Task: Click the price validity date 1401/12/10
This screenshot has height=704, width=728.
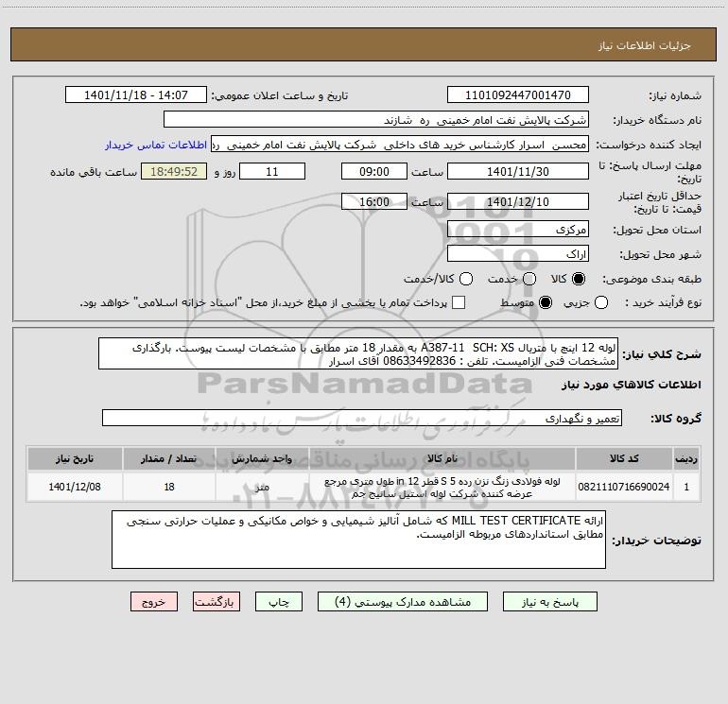Action: (x=518, y=202)
